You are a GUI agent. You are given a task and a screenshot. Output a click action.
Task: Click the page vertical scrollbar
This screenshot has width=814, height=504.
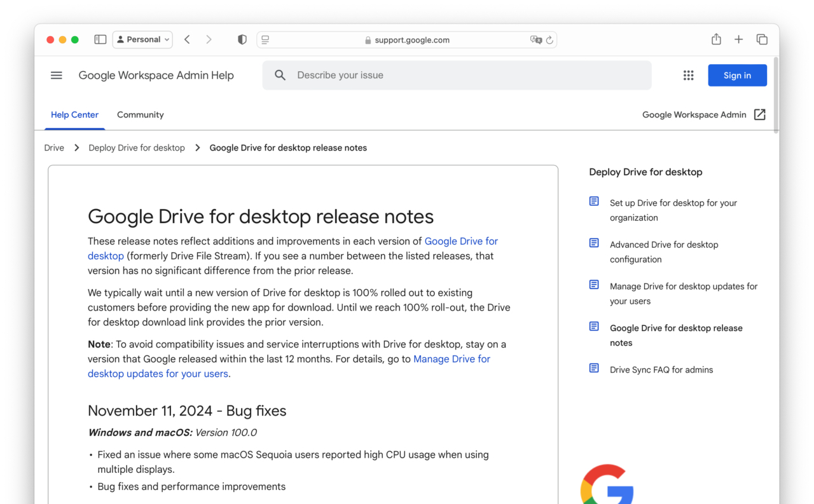click(x=776, y=94)
